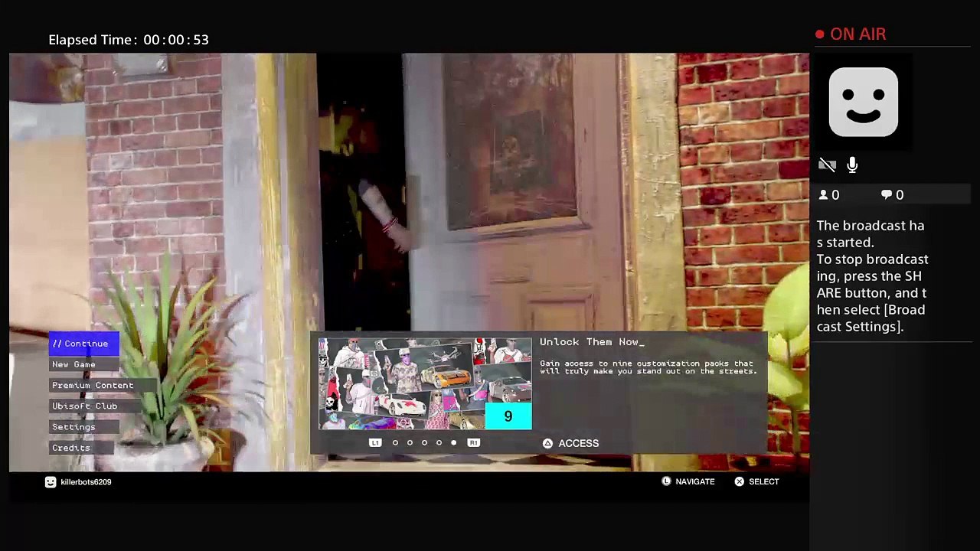Click the killerbots6209 username
The image size is (980, 551).
[86, 482]
